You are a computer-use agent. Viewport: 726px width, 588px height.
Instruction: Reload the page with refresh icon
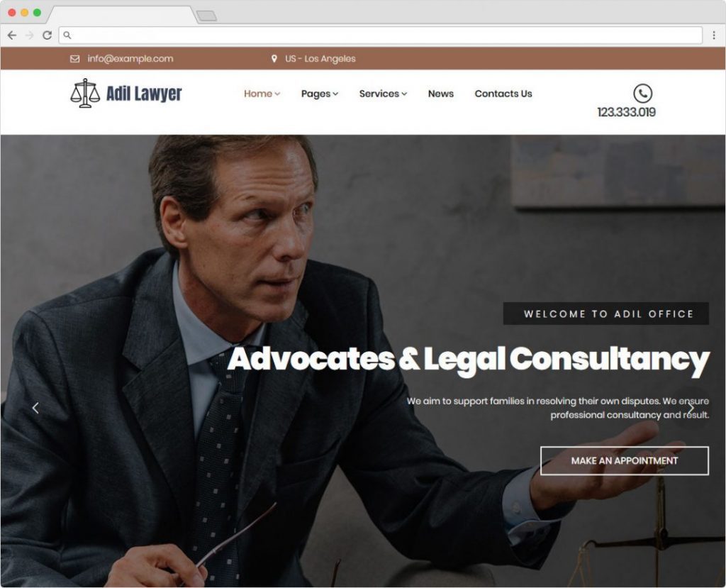[x=47, y=35]
